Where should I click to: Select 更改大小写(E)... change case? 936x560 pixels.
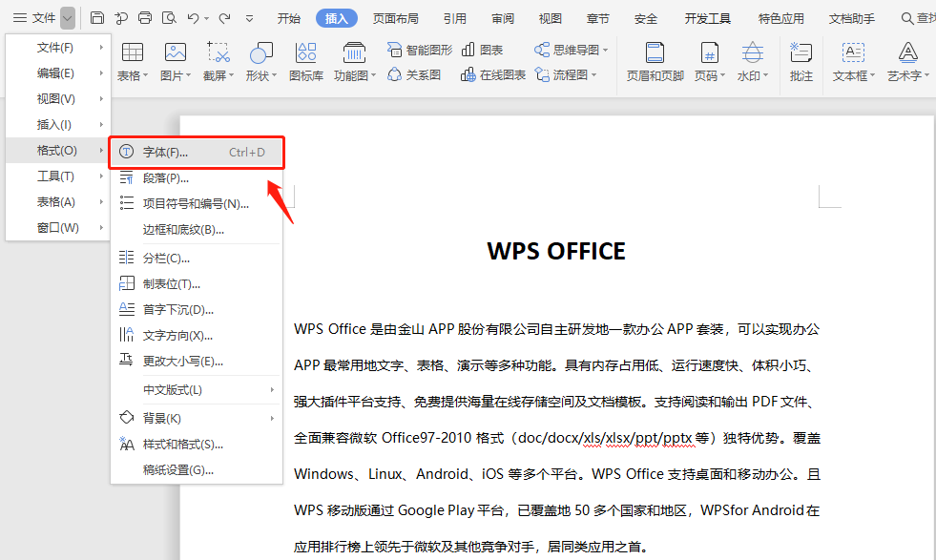click(x=197, y=361)
